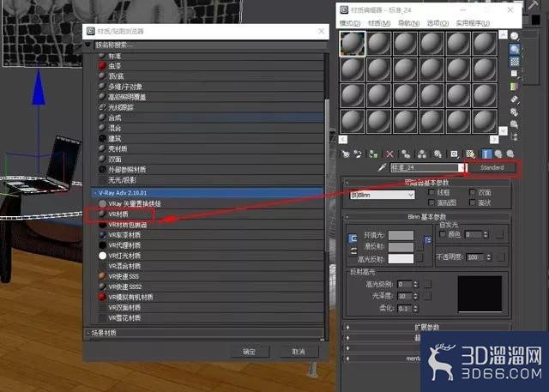The image size is (549, 392).
Task: Click the red X Reset Map/Material icon
Action: click(x=389, y=154)
